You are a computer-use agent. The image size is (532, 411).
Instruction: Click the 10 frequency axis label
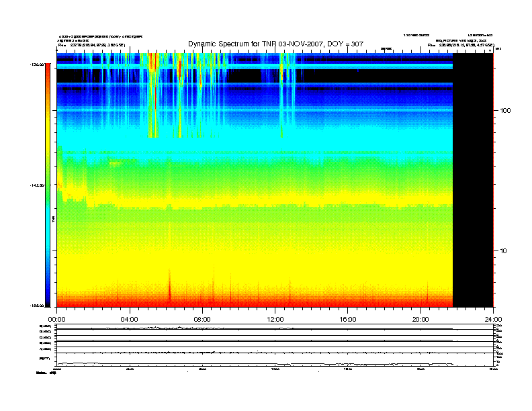tap(503, 251)
